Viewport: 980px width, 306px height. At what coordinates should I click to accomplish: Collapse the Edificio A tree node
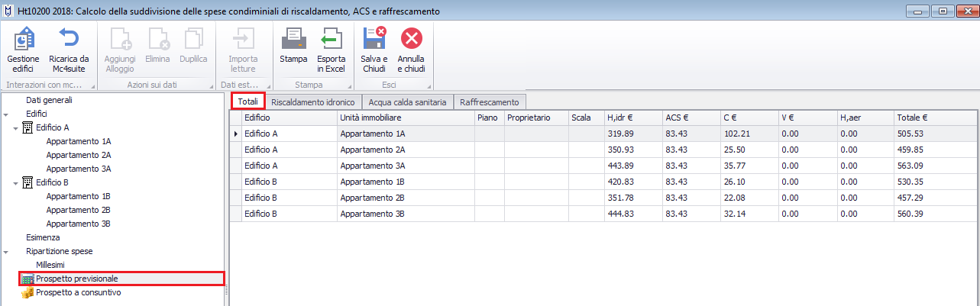16,128
